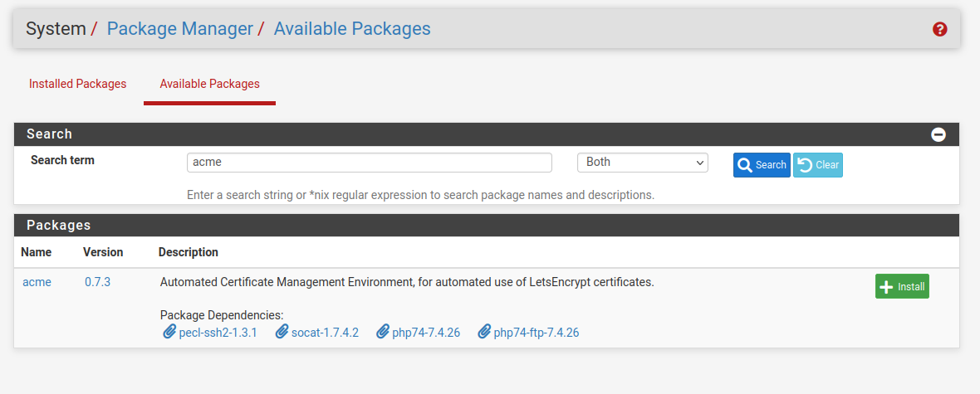
Task: Collapse the Search panel with minus icon
Action: tap(938, 134)
